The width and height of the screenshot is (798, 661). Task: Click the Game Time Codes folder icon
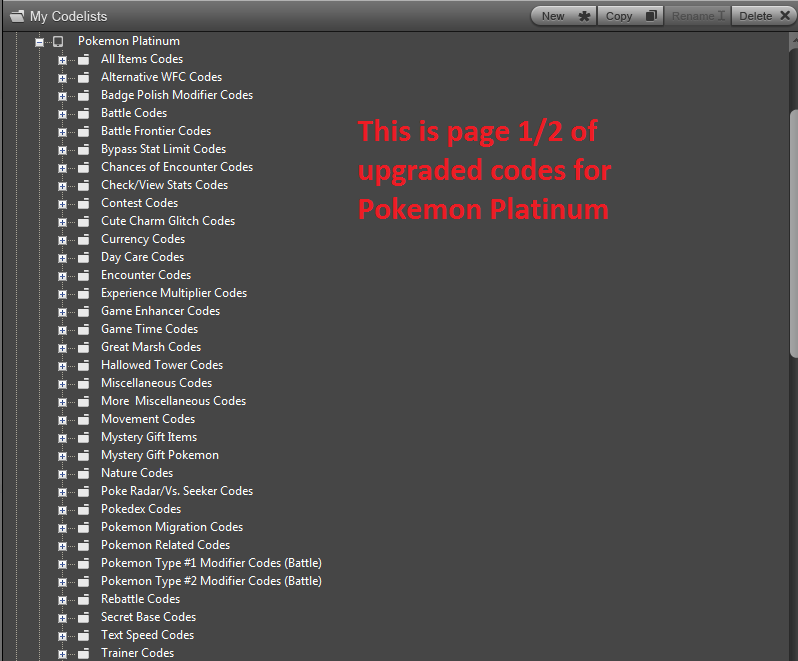[x=83, y=329]
